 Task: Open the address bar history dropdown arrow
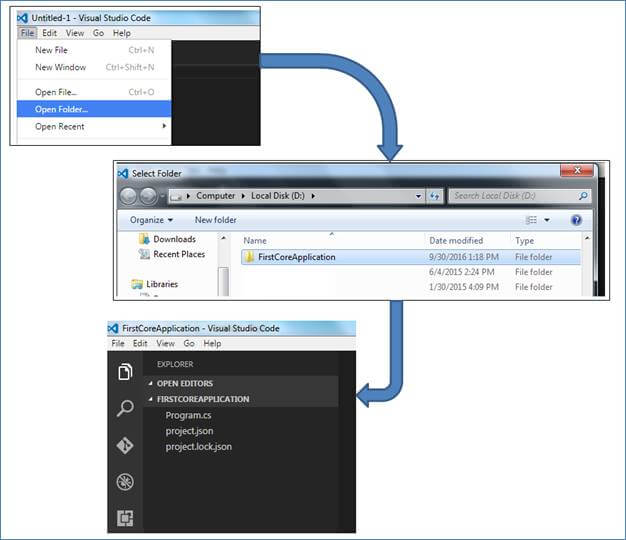point(418,196)
